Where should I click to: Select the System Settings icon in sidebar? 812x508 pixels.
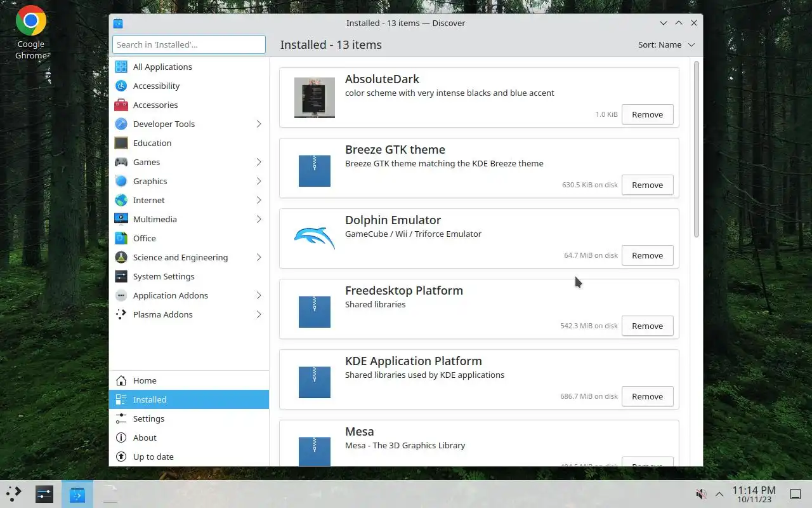(121, 276)
